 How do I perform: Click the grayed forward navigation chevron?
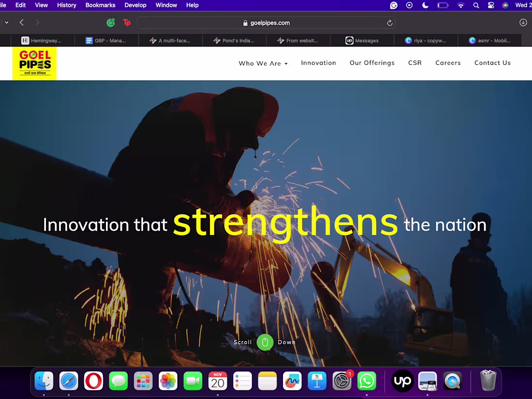pos(37,22)
